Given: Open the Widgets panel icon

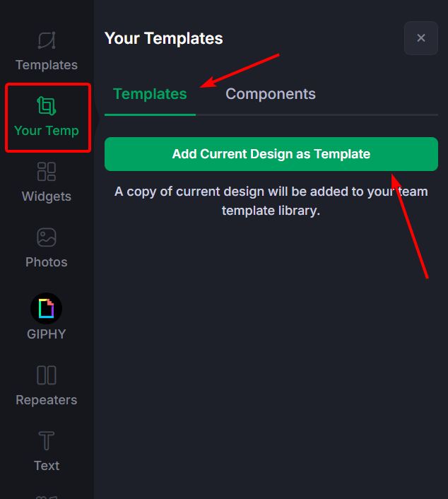Looking at the screenshot, I should [x=47, y=172].
